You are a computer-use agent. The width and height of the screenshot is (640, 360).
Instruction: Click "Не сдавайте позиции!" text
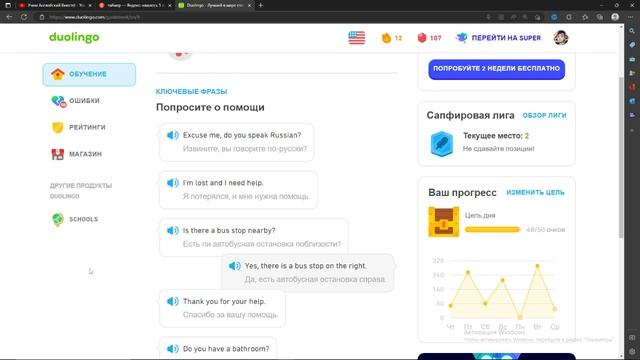(x=498, y=149)
